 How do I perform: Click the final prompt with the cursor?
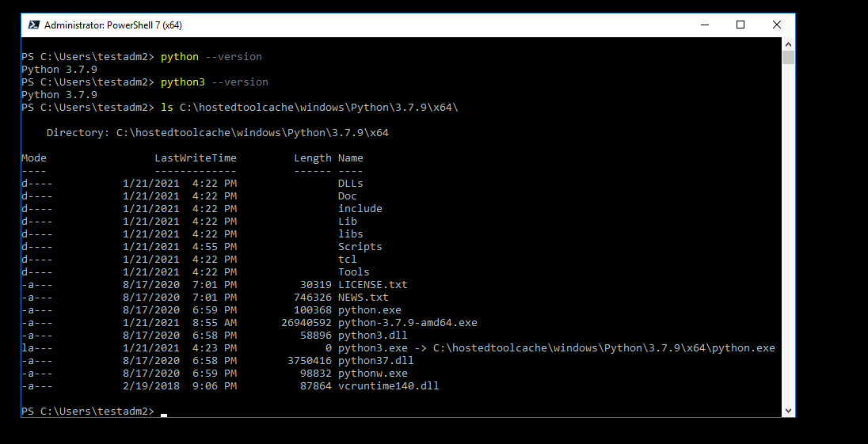click(94, 412)
